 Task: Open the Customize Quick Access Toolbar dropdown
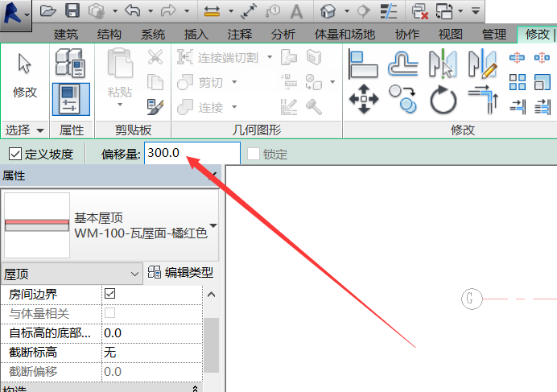point(475,11)
